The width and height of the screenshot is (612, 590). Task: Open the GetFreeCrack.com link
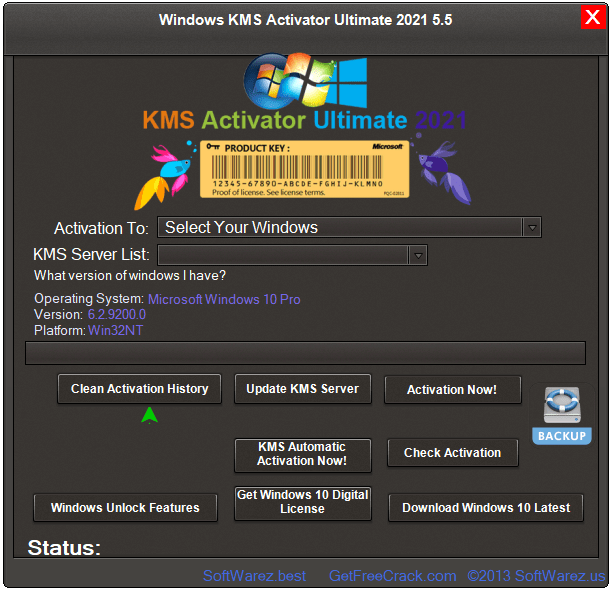392,576
